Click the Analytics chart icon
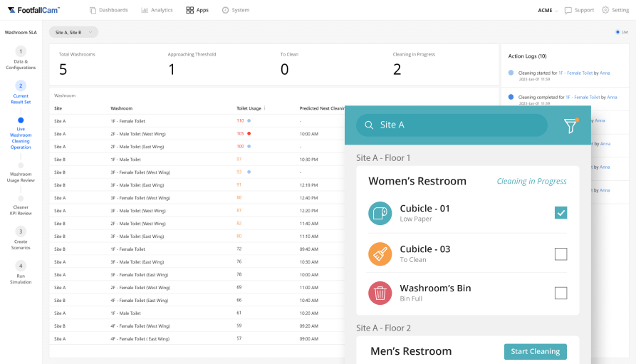Screen dimensions: 636x364 click(x=145, y=10)
